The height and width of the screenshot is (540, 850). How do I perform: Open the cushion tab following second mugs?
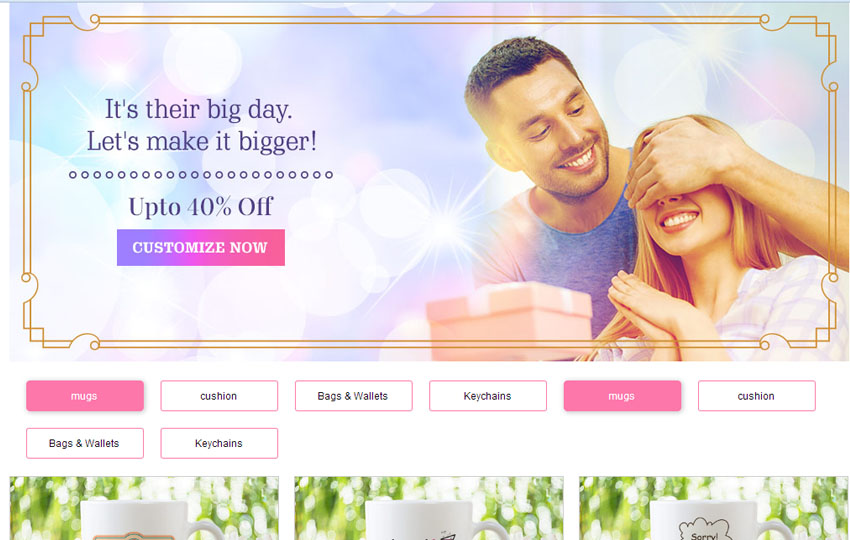click(x=757, y=396)
